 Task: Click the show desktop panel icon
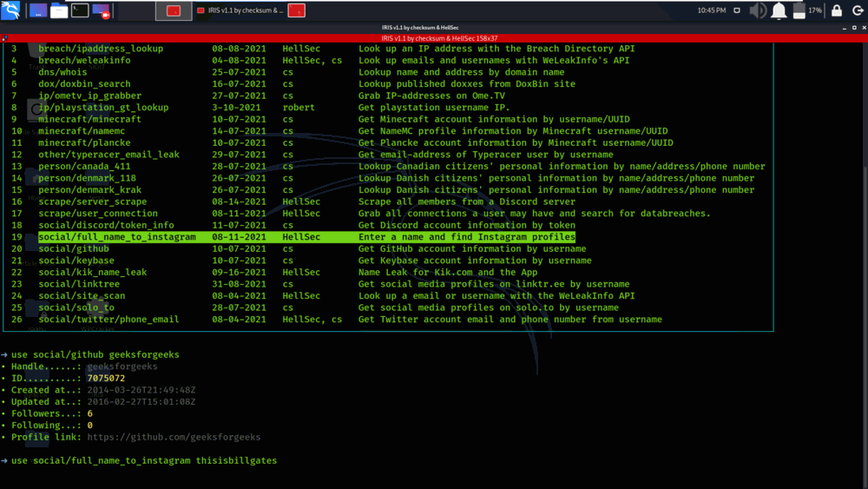[37, 10]
